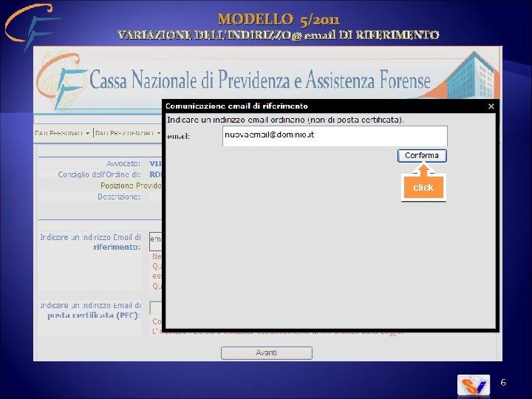Click the 'VARIAZIONE DELL'INDIRIZZO@ email DI RIFERIMENTO' subtitle
Screen dimensions: 532x399
coord(279,35)
